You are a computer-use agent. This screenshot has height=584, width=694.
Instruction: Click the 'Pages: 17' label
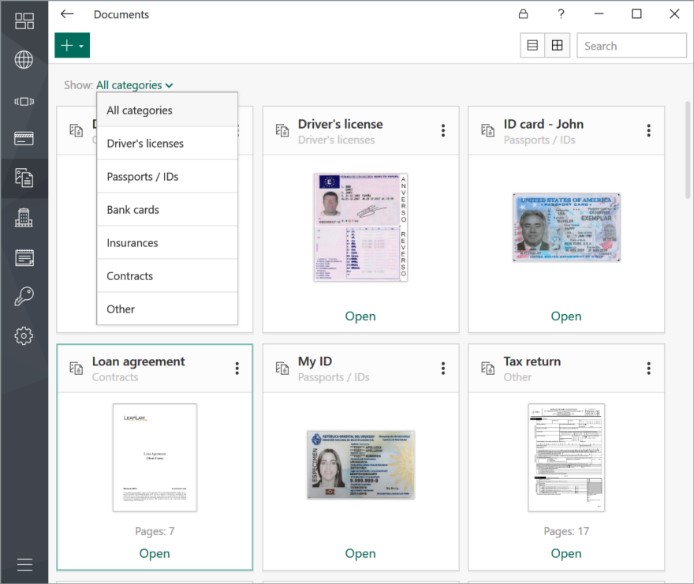tap(566, 531)
